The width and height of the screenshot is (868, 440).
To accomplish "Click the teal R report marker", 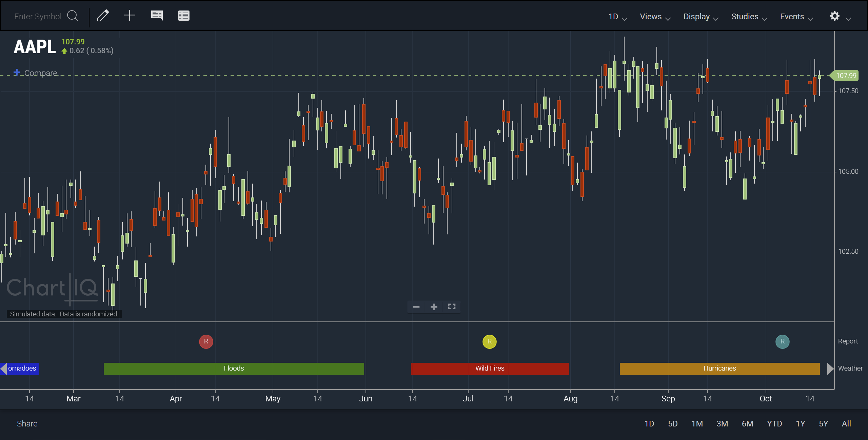I will 783,341.
